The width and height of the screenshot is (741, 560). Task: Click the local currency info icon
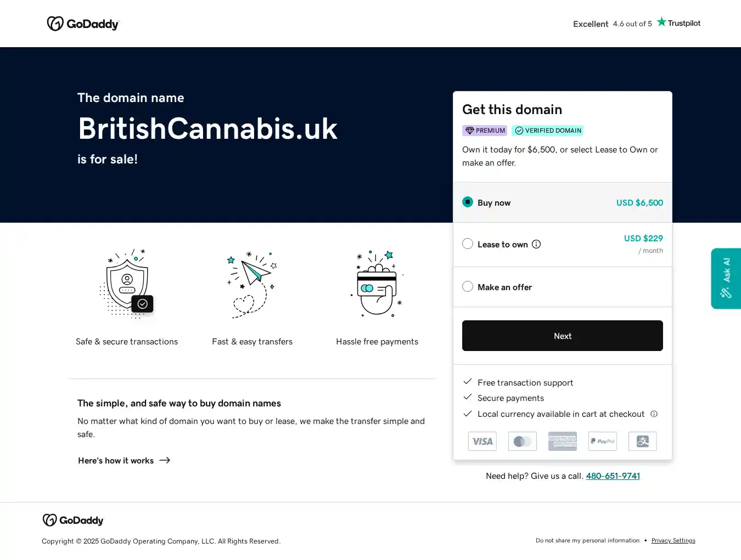[654, 414]
